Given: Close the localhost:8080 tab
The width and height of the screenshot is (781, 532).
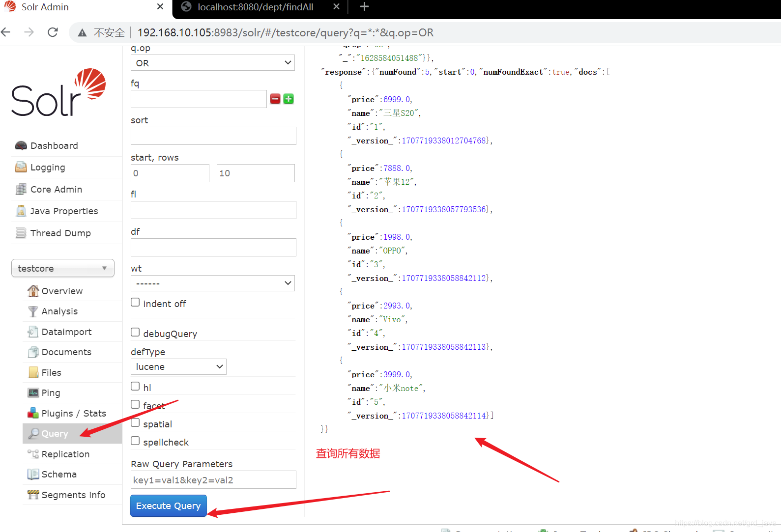Looking at the screenshot, I should coord(336,7).
